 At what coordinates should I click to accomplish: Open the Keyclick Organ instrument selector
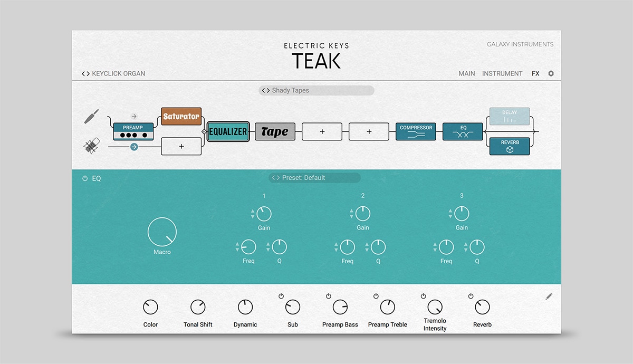(x=113, y=74)
